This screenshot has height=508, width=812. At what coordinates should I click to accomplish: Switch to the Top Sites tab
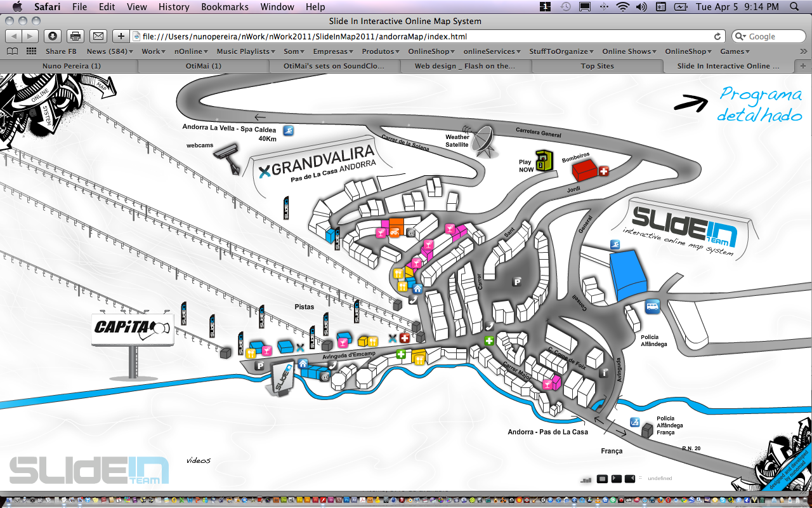coord(597,65)
